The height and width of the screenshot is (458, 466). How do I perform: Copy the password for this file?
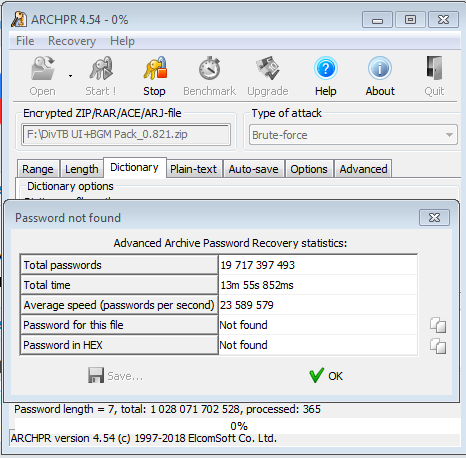(x=438, y=325)
